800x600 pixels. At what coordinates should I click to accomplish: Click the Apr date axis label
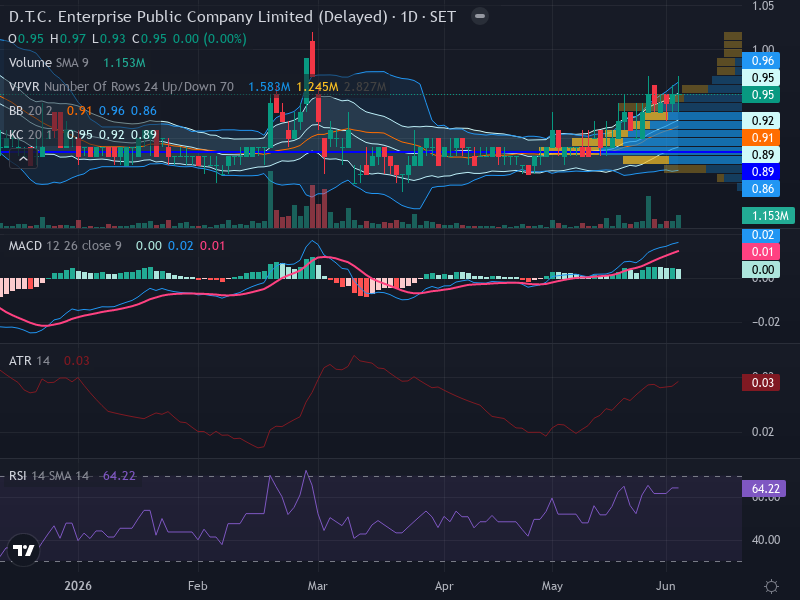pyautogui.click(x=444, y=586)
